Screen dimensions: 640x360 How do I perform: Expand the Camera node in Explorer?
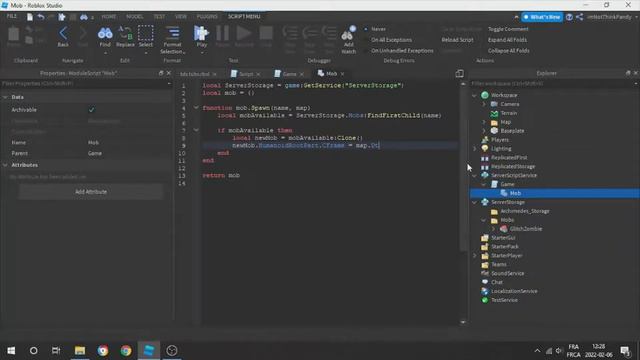[484, 104]
